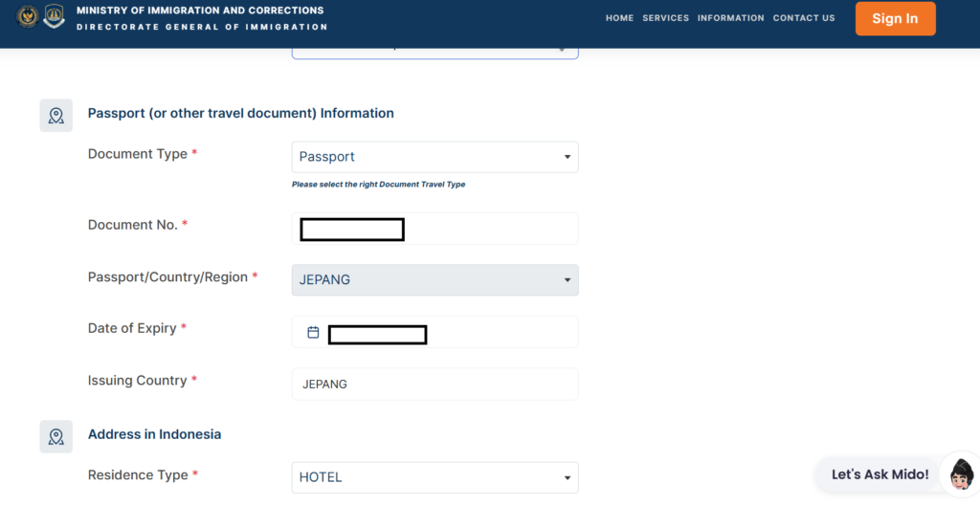Open the INFORMATION menu
Screen dimensions: 980x507
click(730, 18)
